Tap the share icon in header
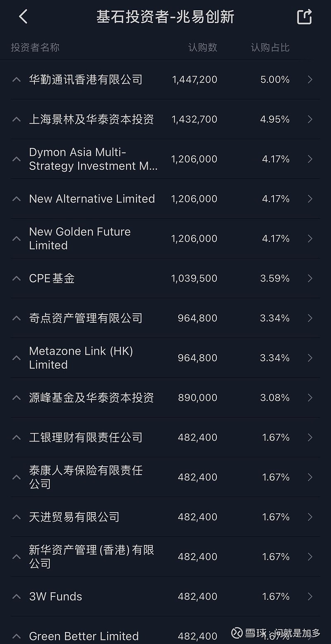This screenshot has height=644, width=331. click(x=304, y=17)
